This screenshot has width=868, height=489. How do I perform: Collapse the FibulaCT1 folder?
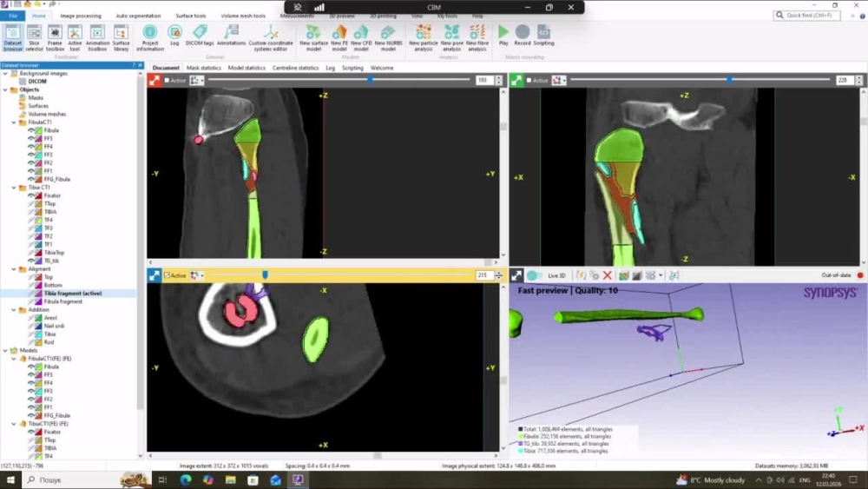coord(15,122)
